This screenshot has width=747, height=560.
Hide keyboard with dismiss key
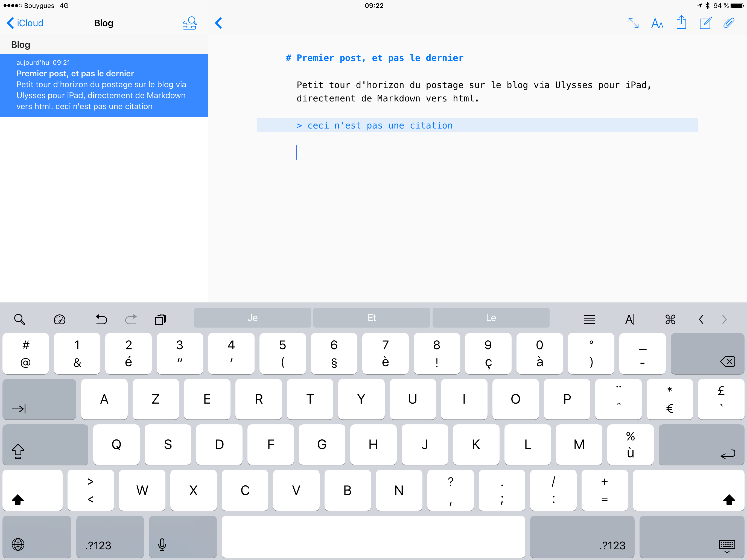(x=691, y=537)
